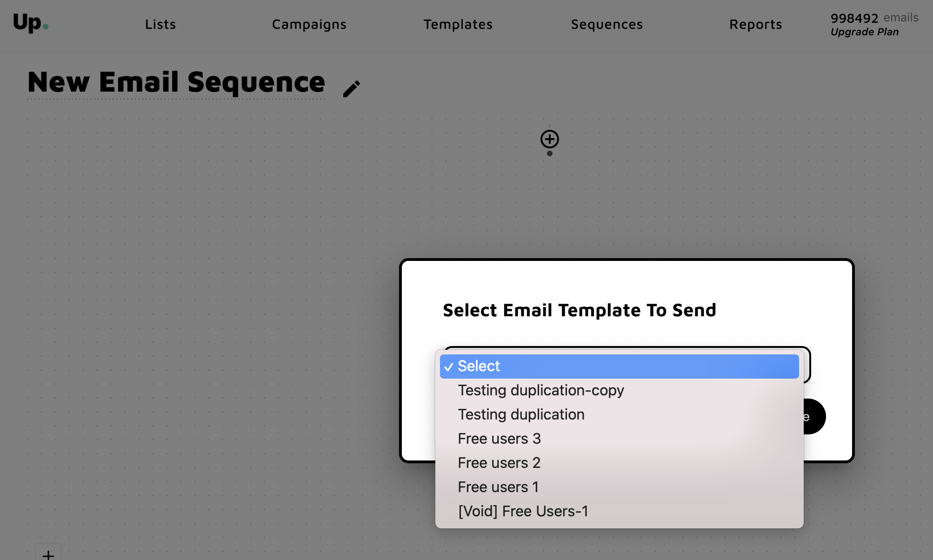Open the Campaigns section
This screenshot has width=933, height=560.
click(x=309, y=24)
